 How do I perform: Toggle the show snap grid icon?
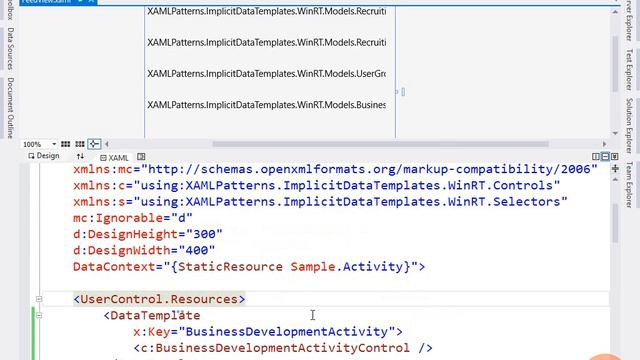[65, 144]
